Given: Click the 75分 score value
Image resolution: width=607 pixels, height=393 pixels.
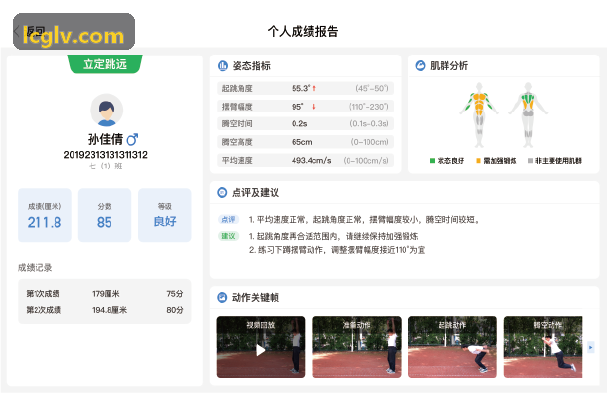Looking at the screenshot, I should click(175, 294).
